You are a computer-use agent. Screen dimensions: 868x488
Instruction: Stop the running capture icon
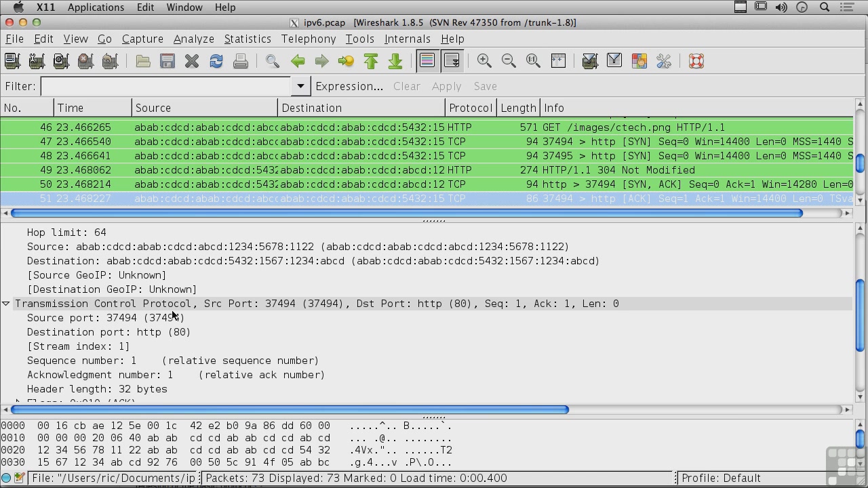click(85, 61)
